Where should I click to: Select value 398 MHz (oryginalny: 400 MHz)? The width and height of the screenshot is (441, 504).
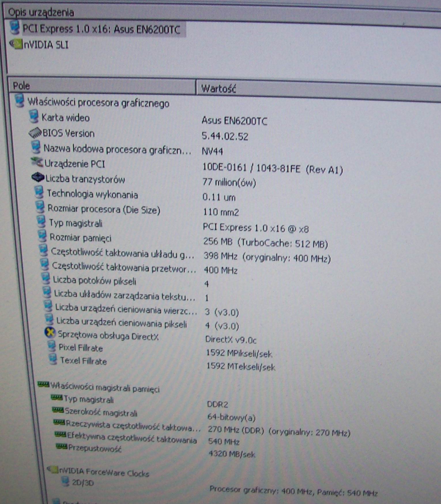[267, 257]
